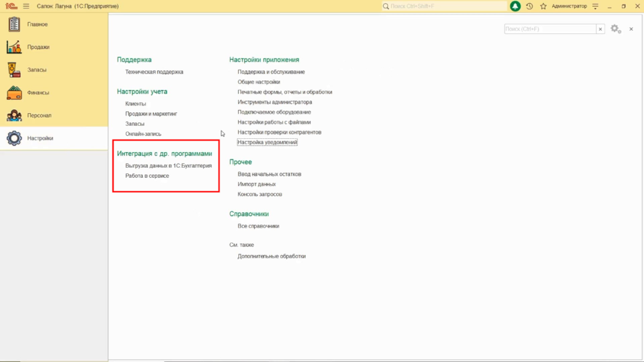Open Дополнительные обработки link
Image resolution: width=644 pixels, height=362 pixels.
pyautogui.click(x=272, y=256)
